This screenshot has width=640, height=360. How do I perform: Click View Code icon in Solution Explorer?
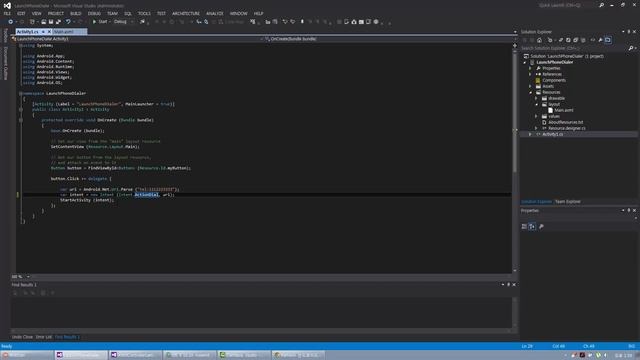[593, 40]
